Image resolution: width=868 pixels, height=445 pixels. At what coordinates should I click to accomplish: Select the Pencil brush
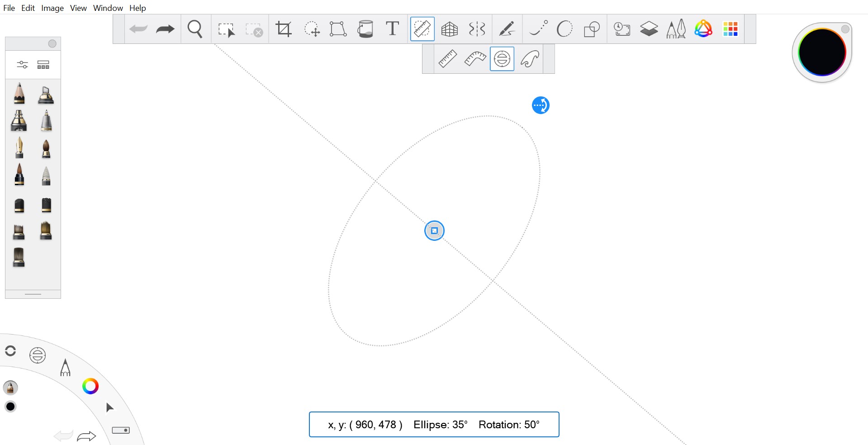[x=19, y=93]
